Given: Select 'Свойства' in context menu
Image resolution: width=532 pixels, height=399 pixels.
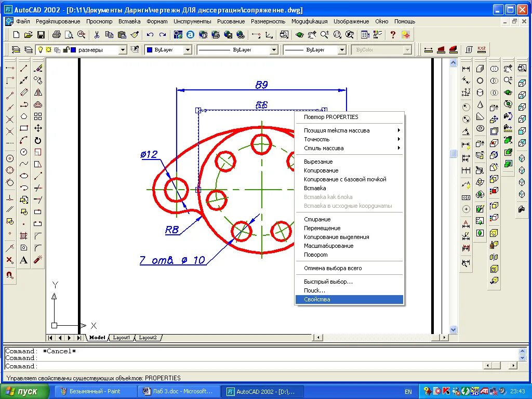Looking at the screenshot, I should pos(350,299).
